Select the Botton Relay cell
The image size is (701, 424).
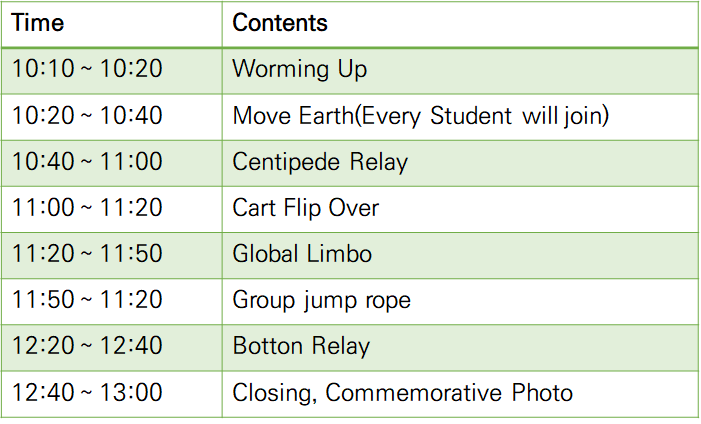click(x=301, y=347)
